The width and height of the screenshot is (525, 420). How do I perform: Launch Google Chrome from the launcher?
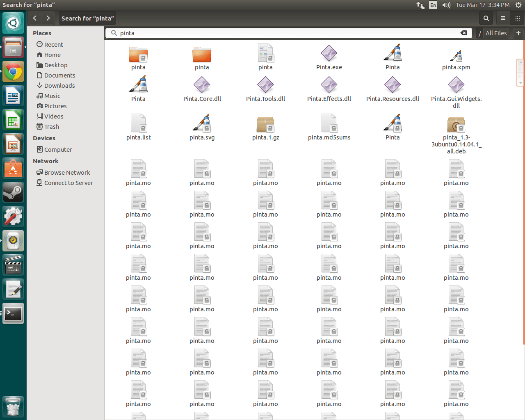tap(13, 71)
